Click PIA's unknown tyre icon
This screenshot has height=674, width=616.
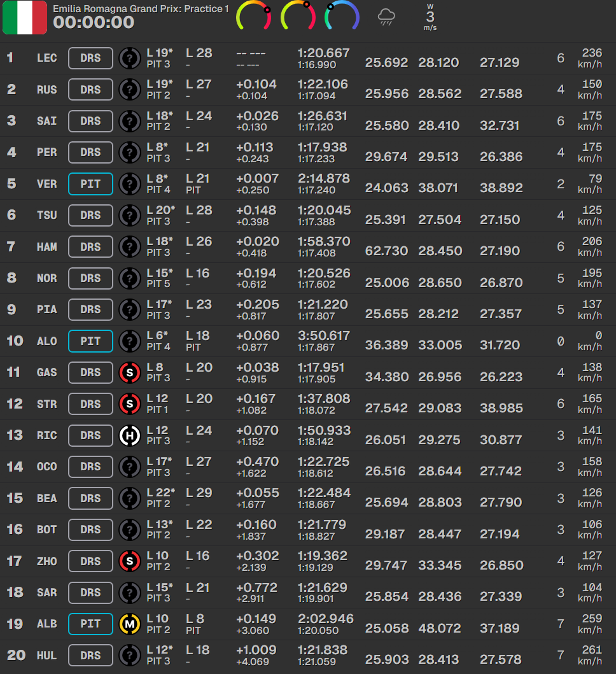pos(130,309)
